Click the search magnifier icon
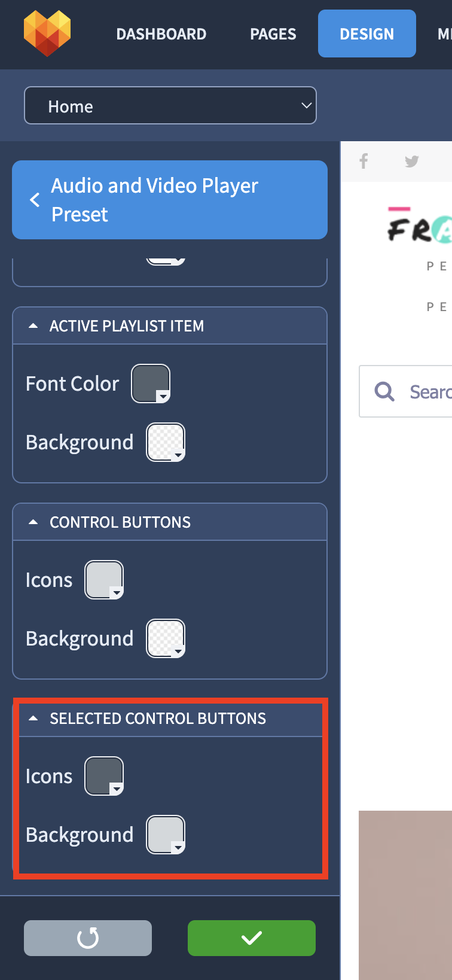This screenshot has height=980, width=452. [x=384, y=391]
